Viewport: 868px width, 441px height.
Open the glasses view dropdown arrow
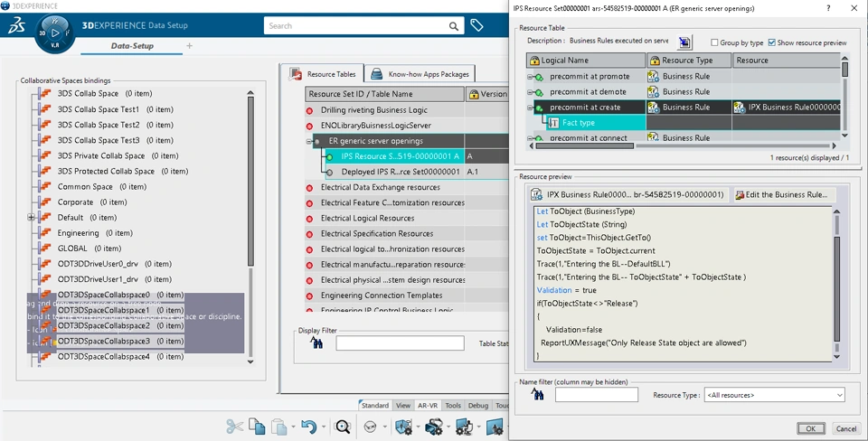point(384,427)
